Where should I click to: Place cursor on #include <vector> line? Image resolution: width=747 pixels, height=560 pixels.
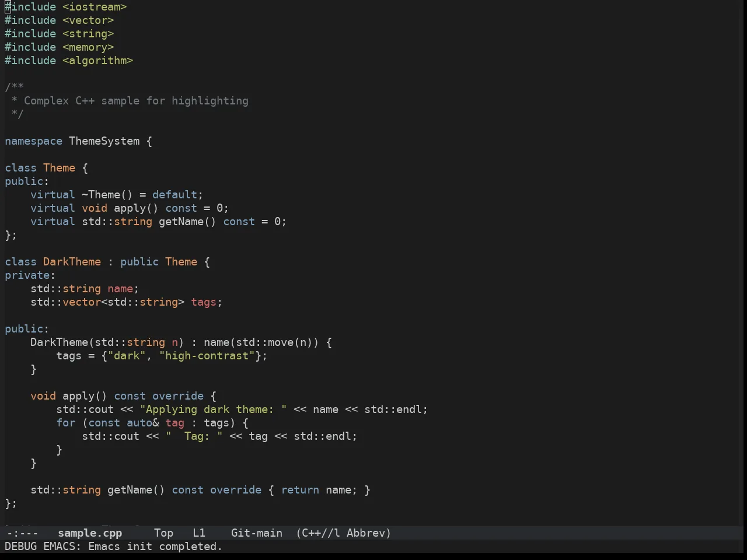point(60,20)
